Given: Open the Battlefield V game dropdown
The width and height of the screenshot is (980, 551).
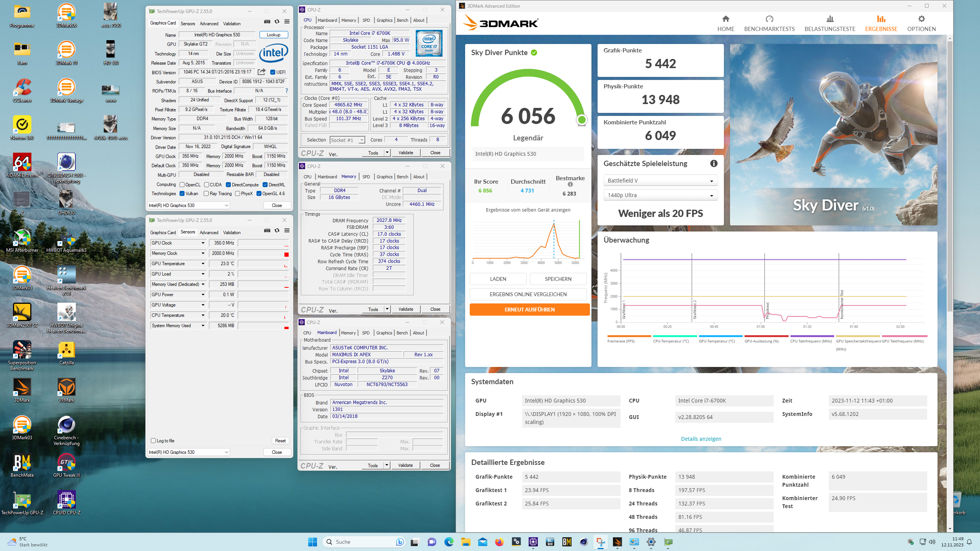Looking at the screenshot, I should click(x=660, y=181).
